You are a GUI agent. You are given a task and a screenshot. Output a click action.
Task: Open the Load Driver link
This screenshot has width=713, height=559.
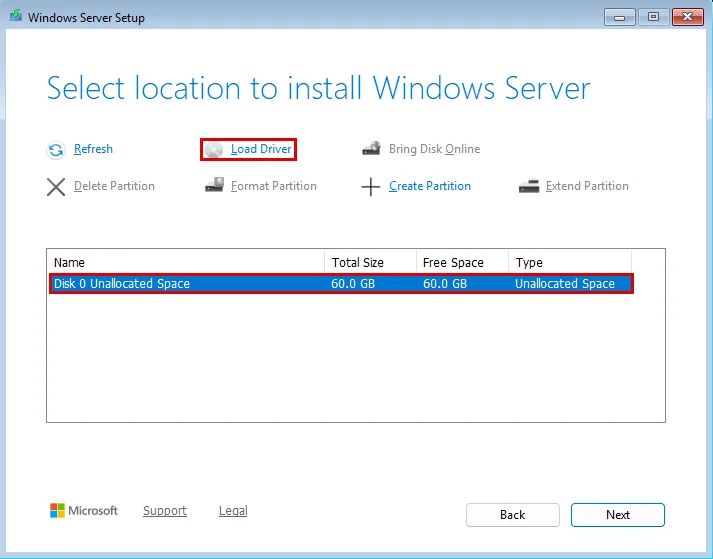click(261, 149)
